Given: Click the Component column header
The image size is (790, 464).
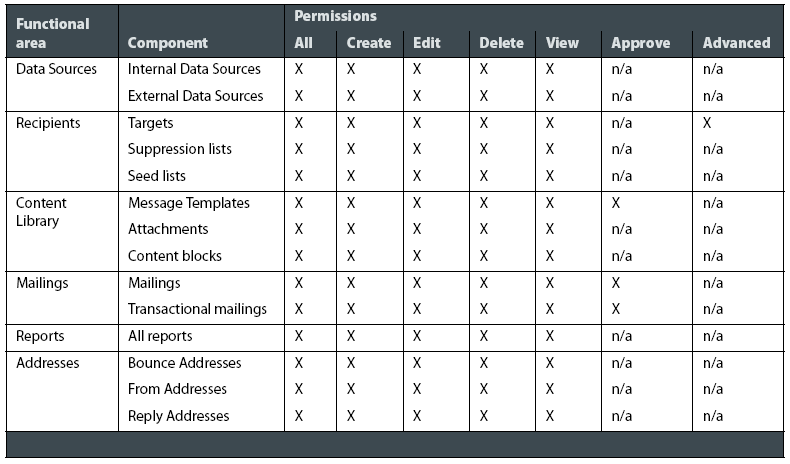Looking at the screenshot, I should 167,43.
